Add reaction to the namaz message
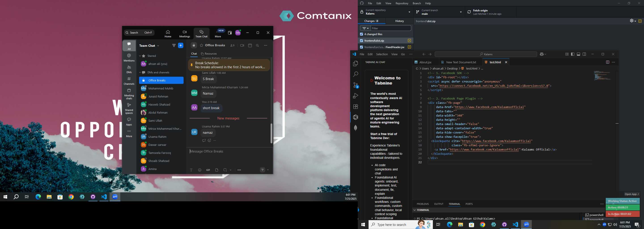 coord(209,140)
